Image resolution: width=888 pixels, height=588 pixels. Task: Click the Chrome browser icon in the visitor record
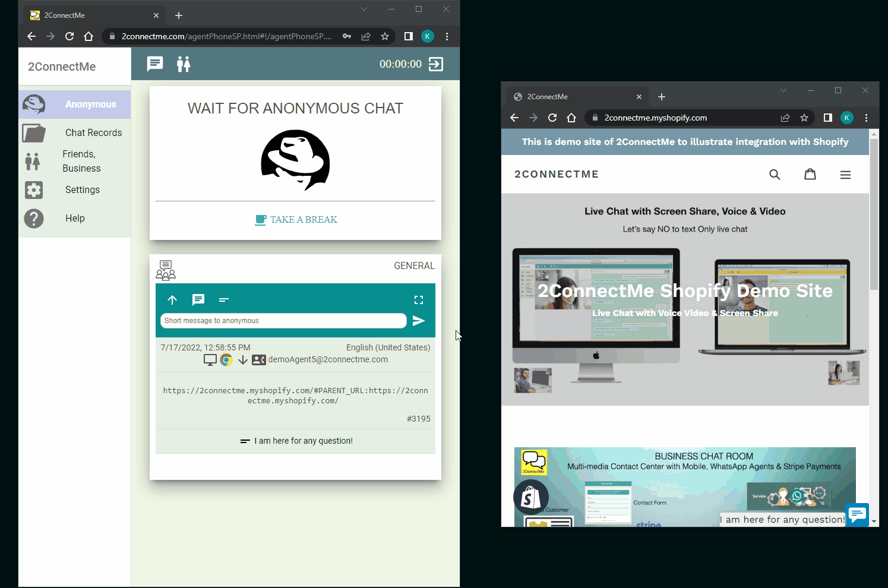pos(226,360)
